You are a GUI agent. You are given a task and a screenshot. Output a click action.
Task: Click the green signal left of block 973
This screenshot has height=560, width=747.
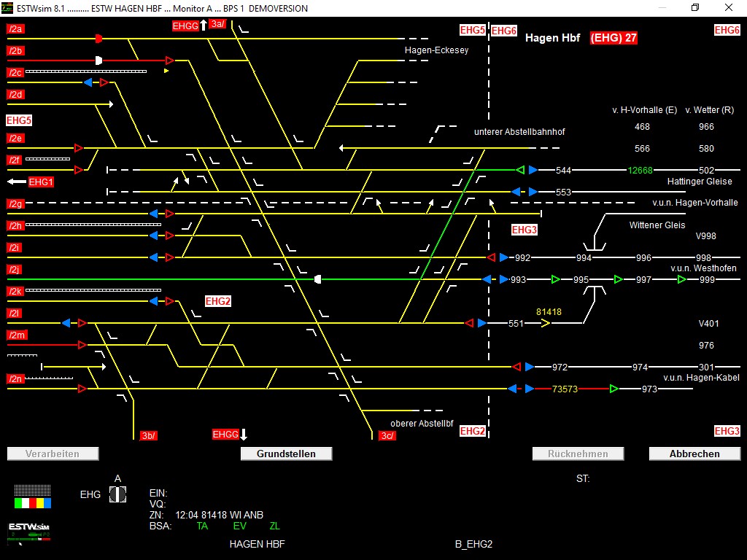614,389
